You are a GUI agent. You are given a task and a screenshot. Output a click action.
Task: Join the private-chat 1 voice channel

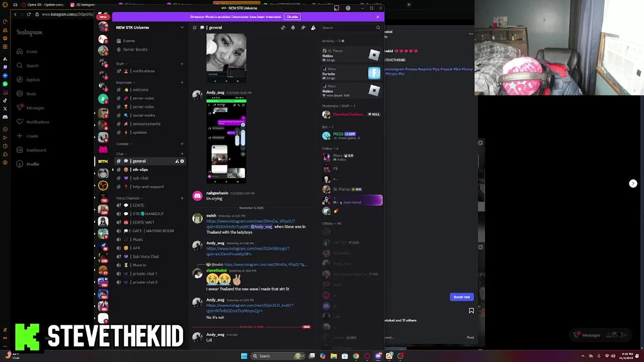tap(150, 274)
